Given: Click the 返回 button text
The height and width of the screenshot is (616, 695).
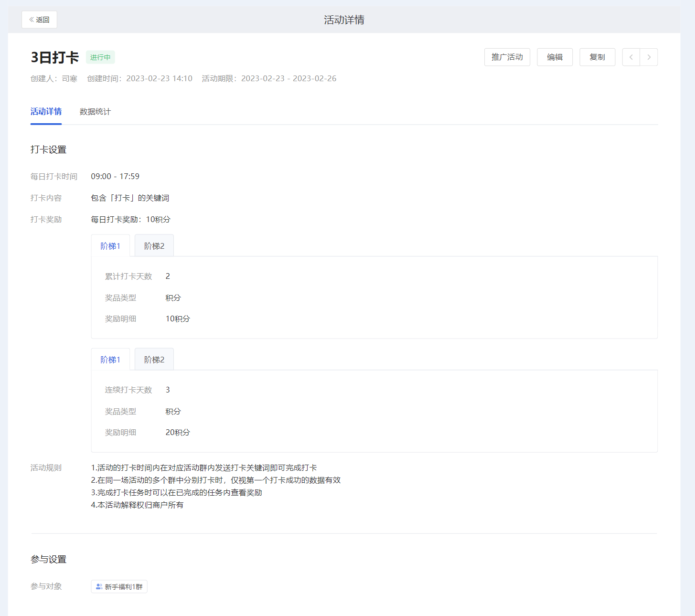Looking at the screenshot, I should [x=43, y=20].
